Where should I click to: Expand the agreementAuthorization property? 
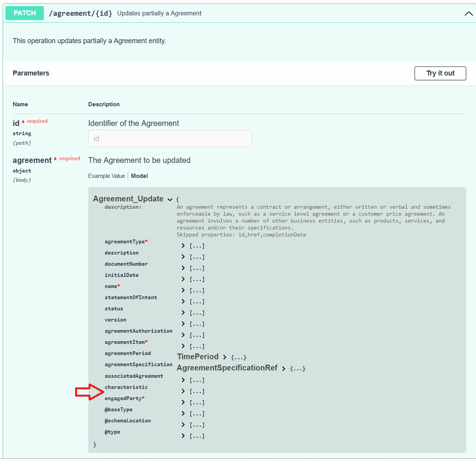click(183, 335)
